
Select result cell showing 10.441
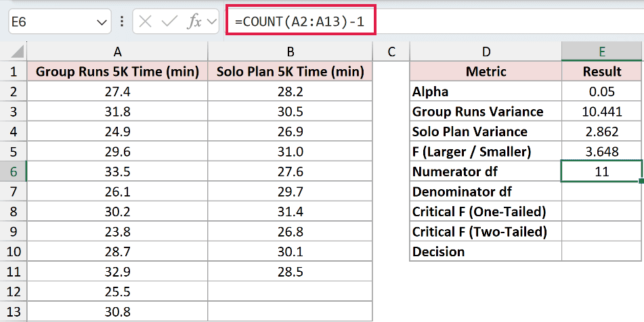[x=602, y=111]
